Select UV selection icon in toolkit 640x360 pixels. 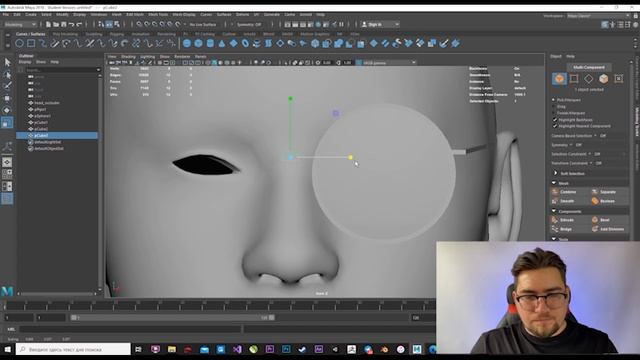pos(619,79)
